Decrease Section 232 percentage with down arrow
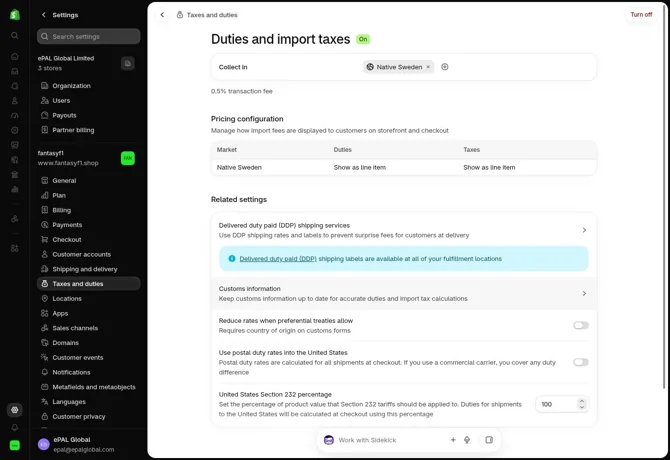The image size is (670, 460). [582, 407]
